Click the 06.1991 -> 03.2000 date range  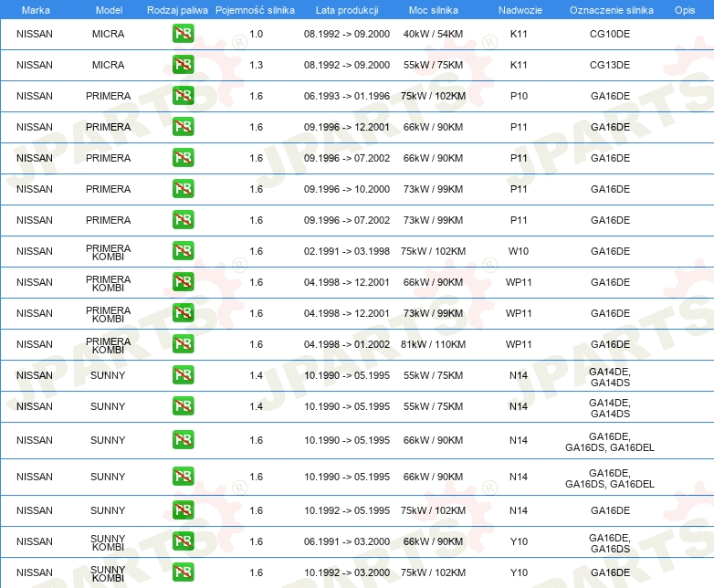click(x=347, y=541)
